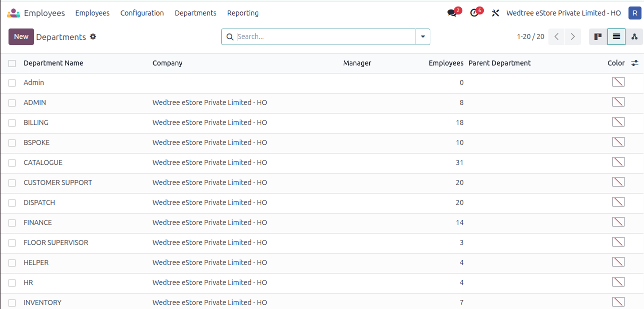
Task: Open the Configuration menu
Action: (x=142, y=13)
